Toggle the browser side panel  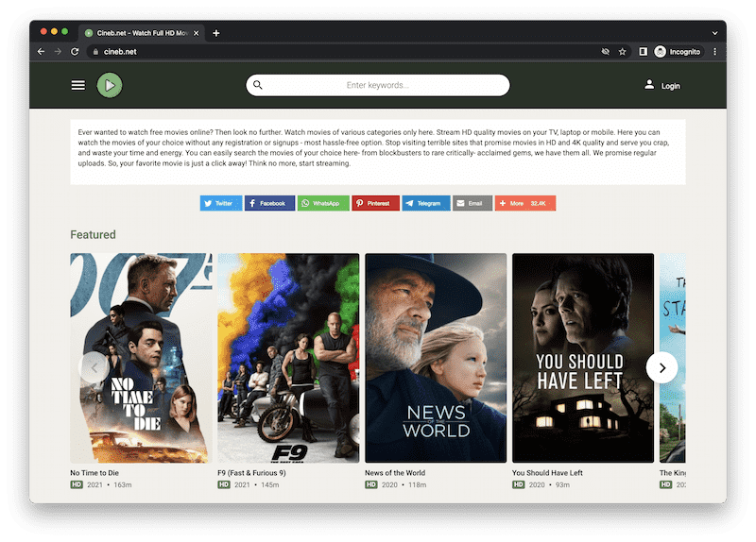click(x=644, y=52)
